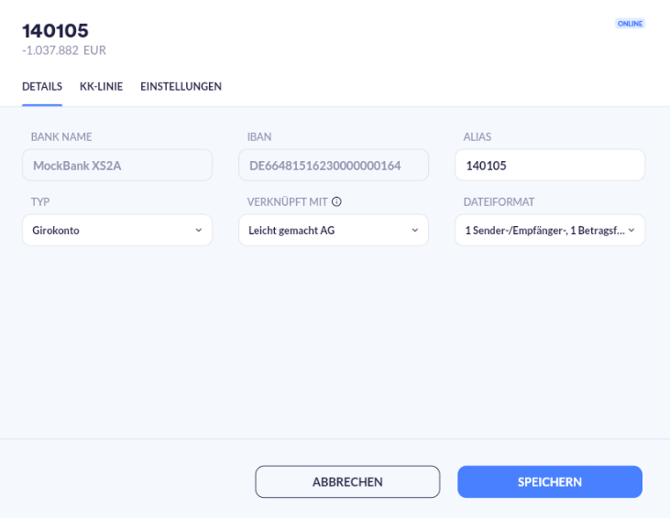Click the info icon beside Verknüpft mit
This screenshot has width=670, height=518.
point(337,202)
